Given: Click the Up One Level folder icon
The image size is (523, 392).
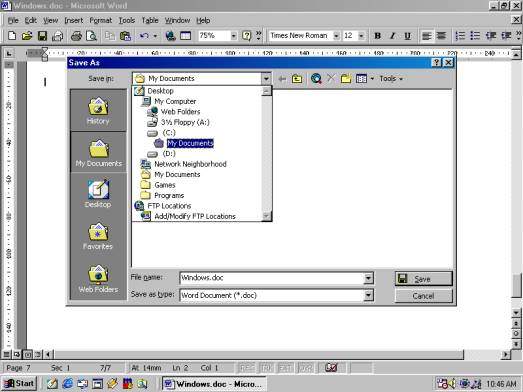Looking at the screenshot, I should [x=297, y=79].
